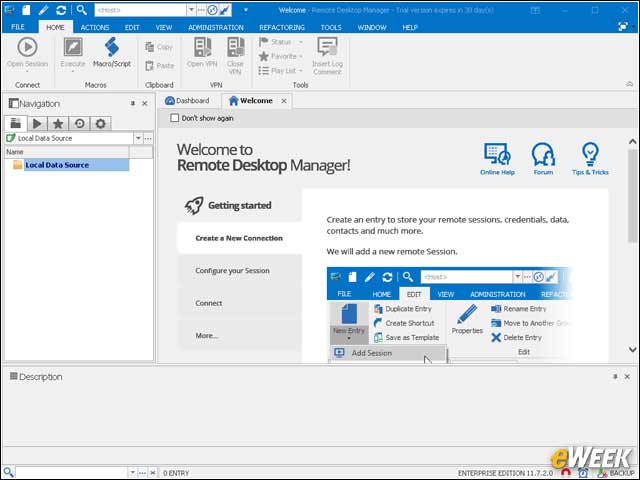
Task: Pin the Description panel
Action: 615,377
